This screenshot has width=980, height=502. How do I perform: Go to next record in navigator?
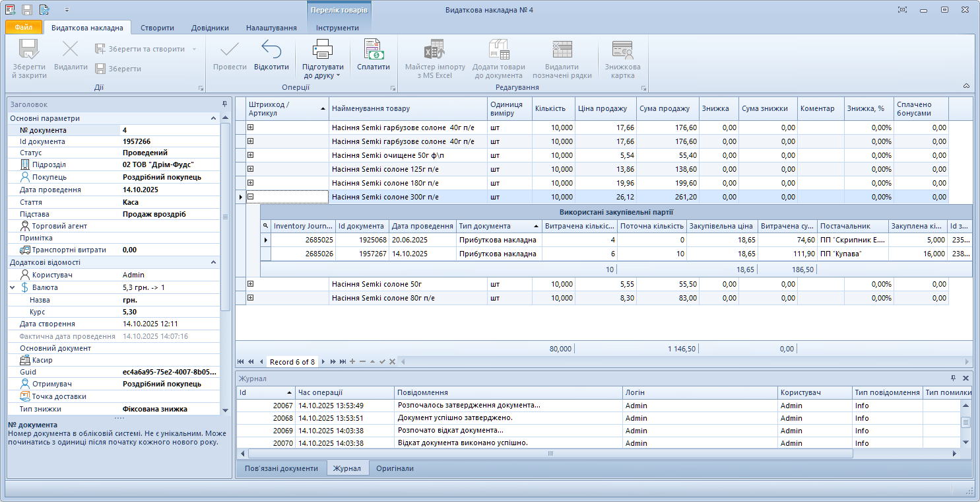coord(324,361)
